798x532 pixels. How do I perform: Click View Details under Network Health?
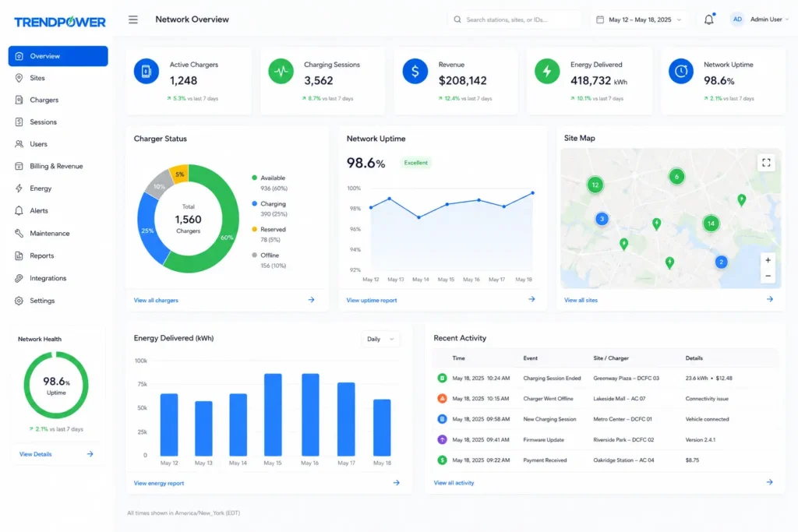36,454
